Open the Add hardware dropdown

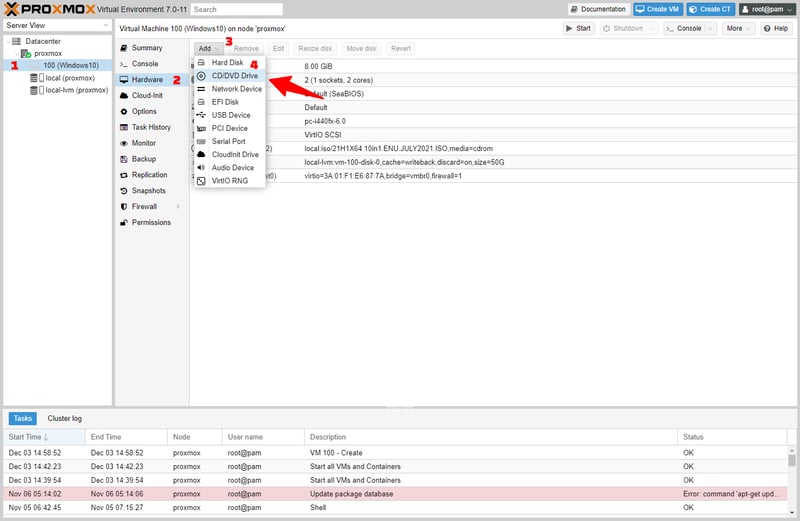click(x=209, y=48)
